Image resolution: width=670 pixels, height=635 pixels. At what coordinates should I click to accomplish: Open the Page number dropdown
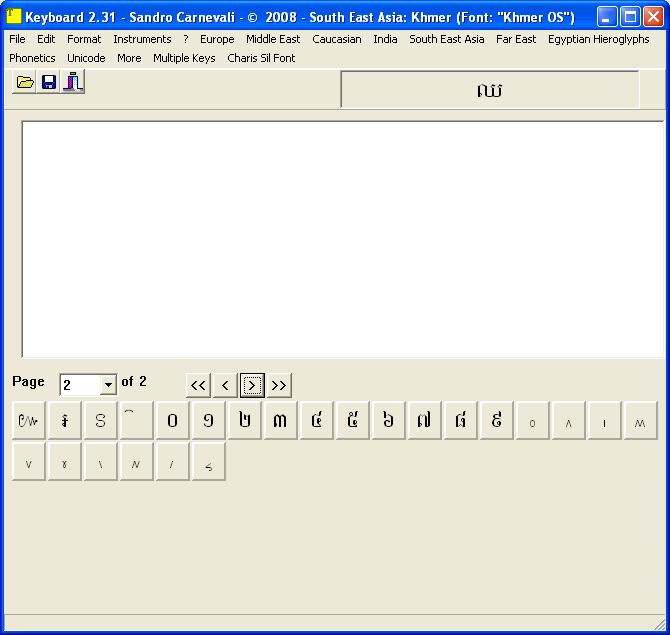[x=108, y=385]
